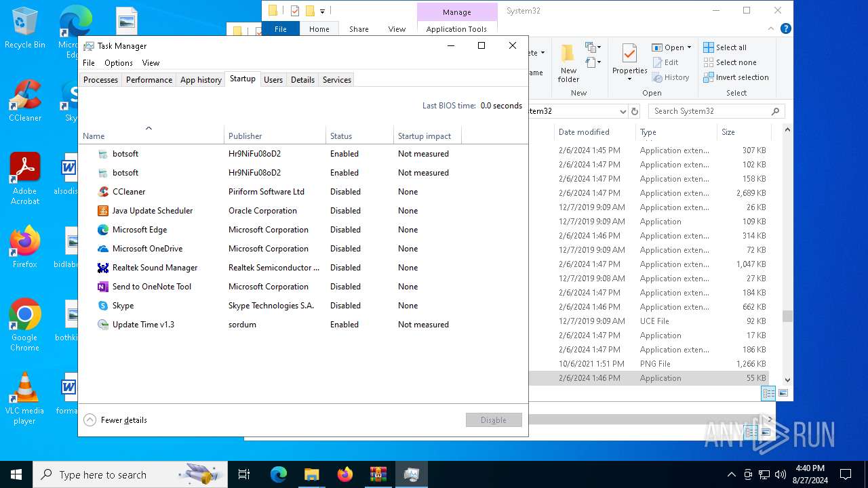The width and height of the screenshot is (868, 488).
Task: Click New folder in Explorer ribbon
Action: (568, 64)
